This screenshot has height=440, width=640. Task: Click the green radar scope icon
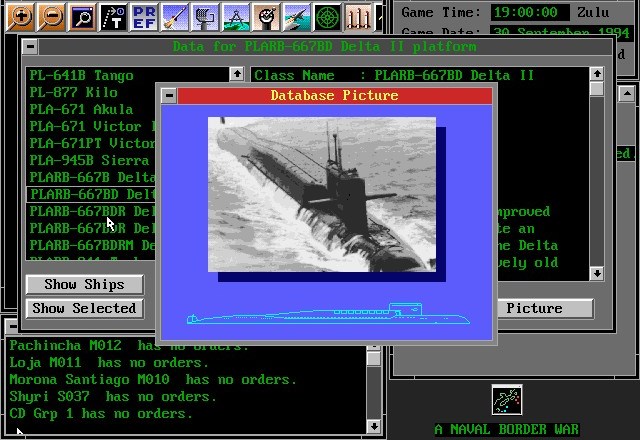[327, 15]
